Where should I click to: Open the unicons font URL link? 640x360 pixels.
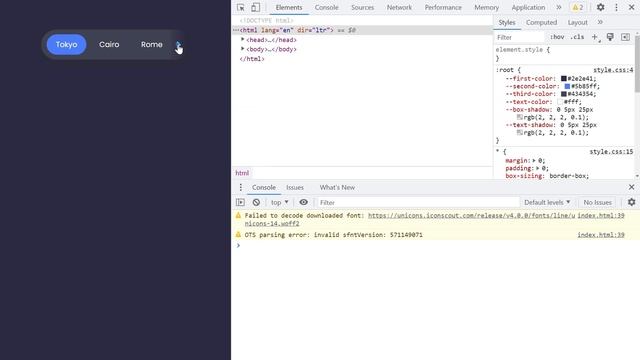pos(471,216)
